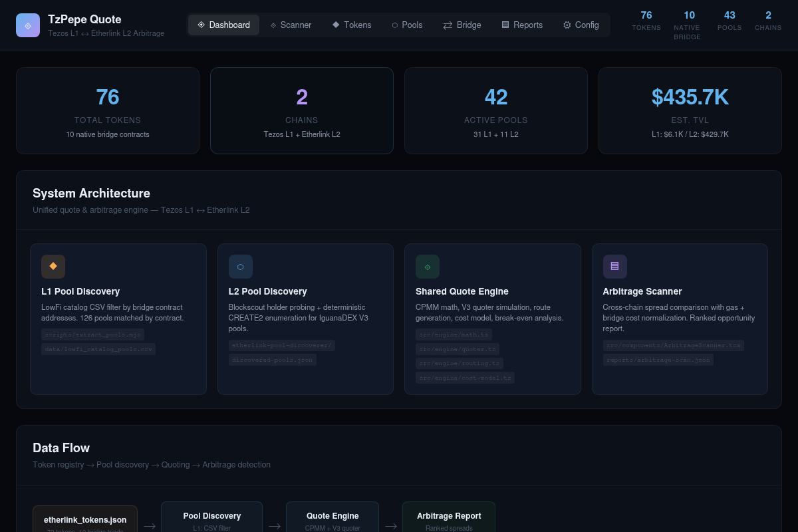This screenshot has width=798, height=532.
Task: Click the src/engine/math.ts path chip
Action: pyautogui.click(x=454, y=334)
